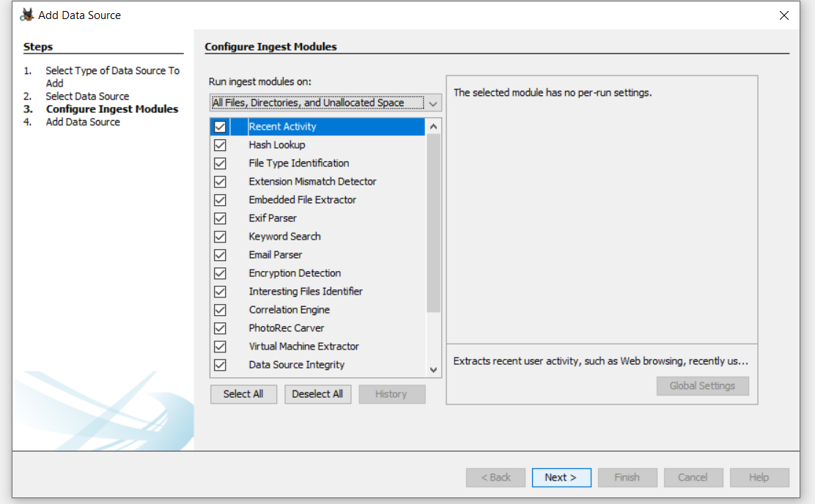Viewport: 815px width, 504px height.
Task: Uncheck the Exif Parser module
Action: pos(220,218)
